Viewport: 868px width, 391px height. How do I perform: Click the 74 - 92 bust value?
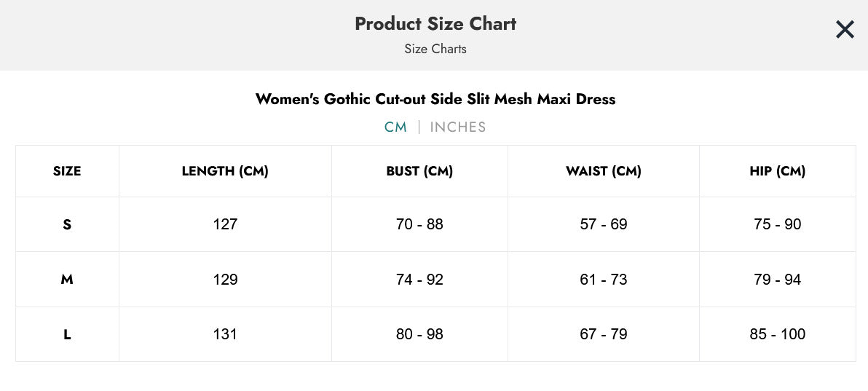tap(419, 280)
